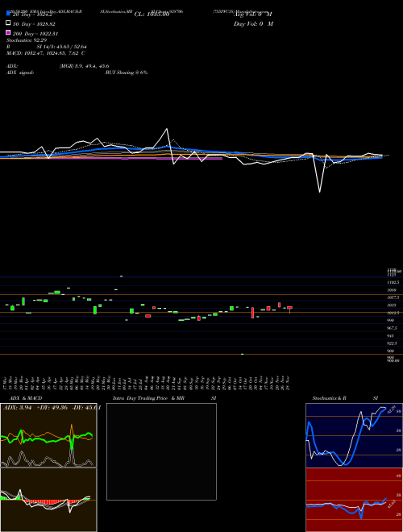The height and width of the screenshot is (532, 403).
Task: Click the 'SI 14/5: 45.65 / 52.64' reading
Action: (x=62, y=47)
